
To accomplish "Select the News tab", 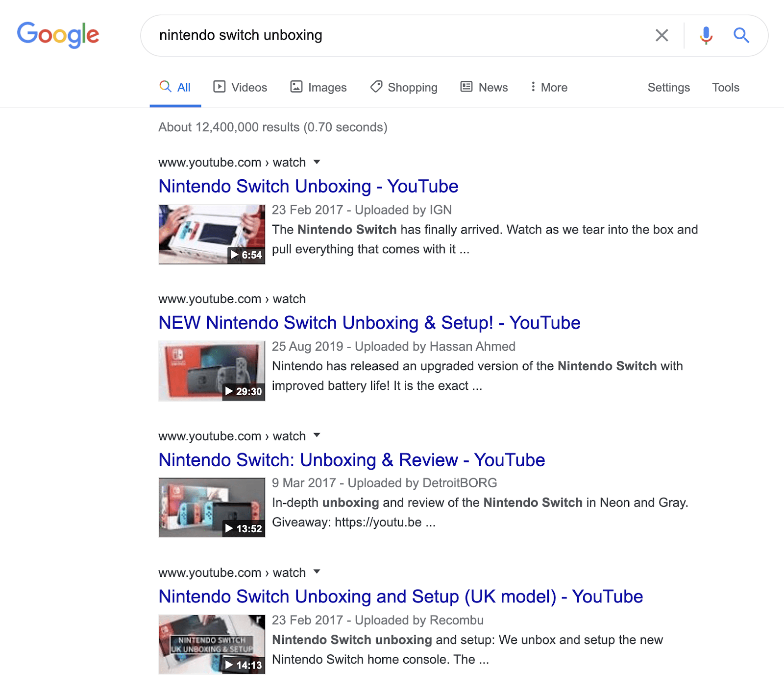I will tap(484, 87).
